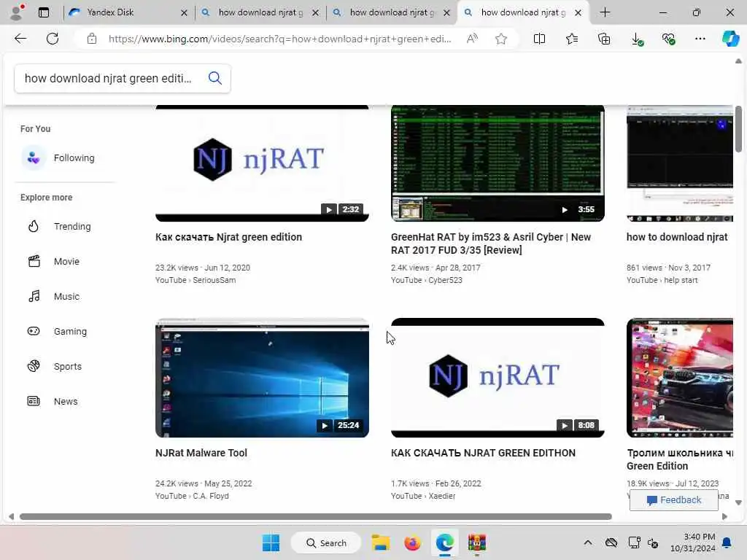Open the Windows Start button
Screen dimensions: 747x560
[x=271, y=542]
